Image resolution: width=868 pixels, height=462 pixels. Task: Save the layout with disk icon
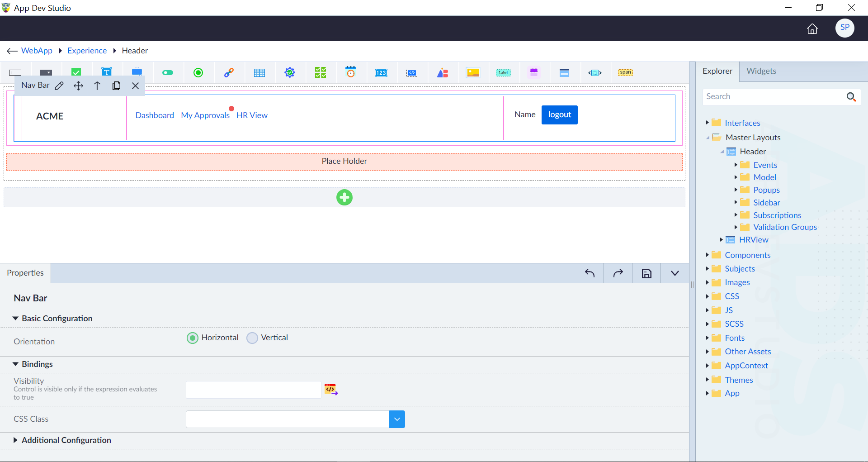(x=646, y=273)
